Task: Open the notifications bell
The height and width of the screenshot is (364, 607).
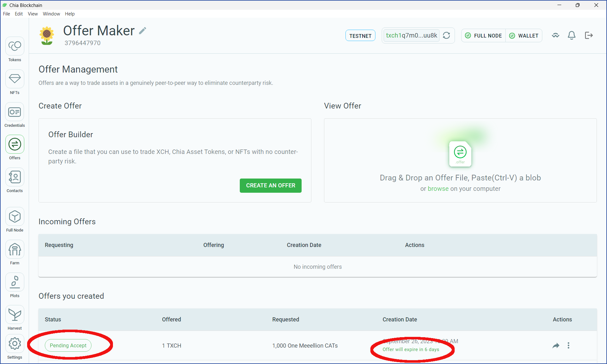Action: 572,35
